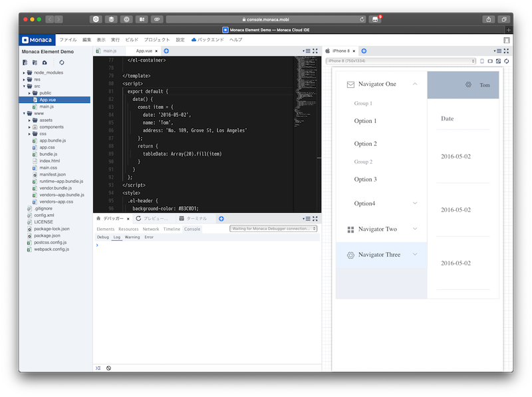The height and width of the screenshot is (397, 532).
Task: Open the extension with red notification badge
Action: point(375,19)
